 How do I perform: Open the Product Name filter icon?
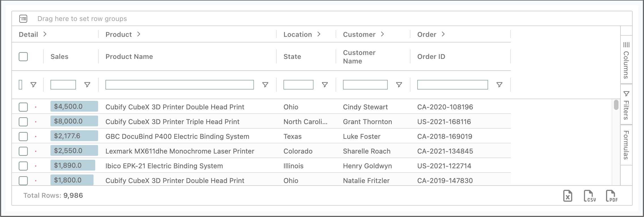(x=265, y=85)
